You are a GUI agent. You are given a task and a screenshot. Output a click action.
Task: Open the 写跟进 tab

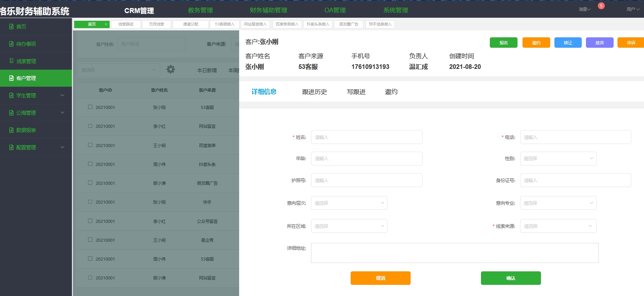tap(356, 92)
